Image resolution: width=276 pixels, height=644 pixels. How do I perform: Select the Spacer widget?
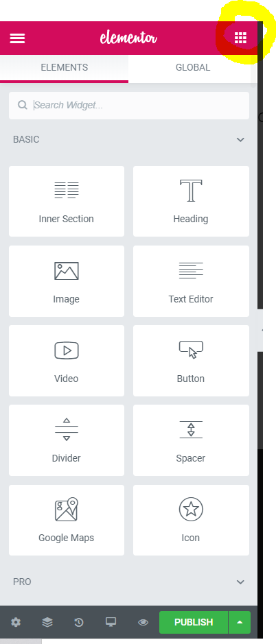click(x=191, y=440)
